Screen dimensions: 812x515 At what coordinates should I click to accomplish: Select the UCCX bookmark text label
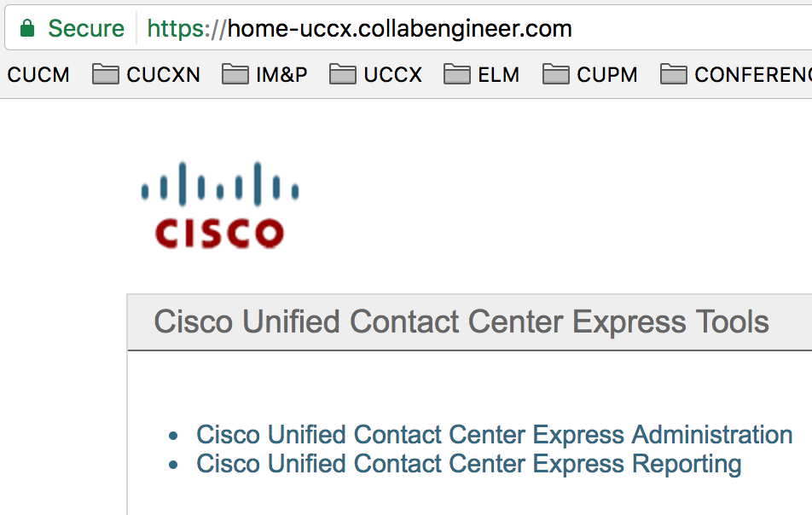coord(392,75)
